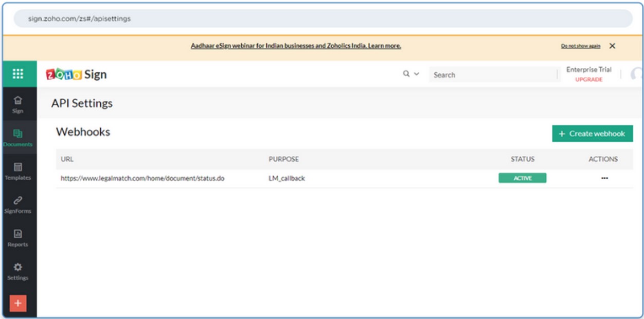Expand the search filter dropdown arrow
644x319 pixels.
tap(416, 74)
